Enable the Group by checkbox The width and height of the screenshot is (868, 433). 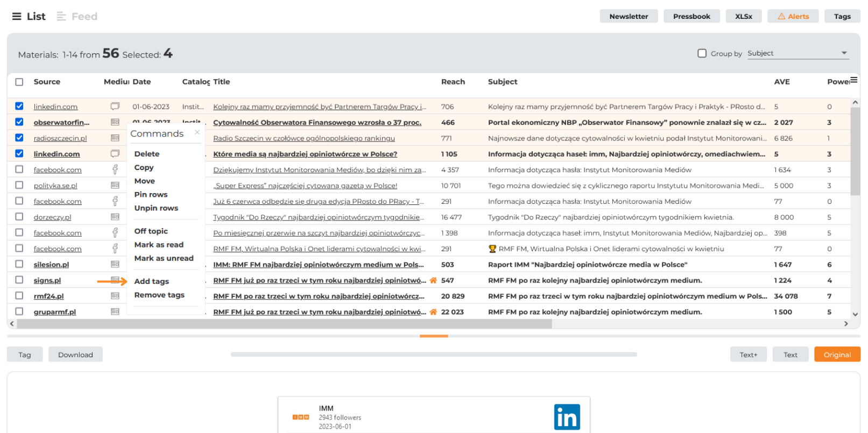tap(702, 53)
